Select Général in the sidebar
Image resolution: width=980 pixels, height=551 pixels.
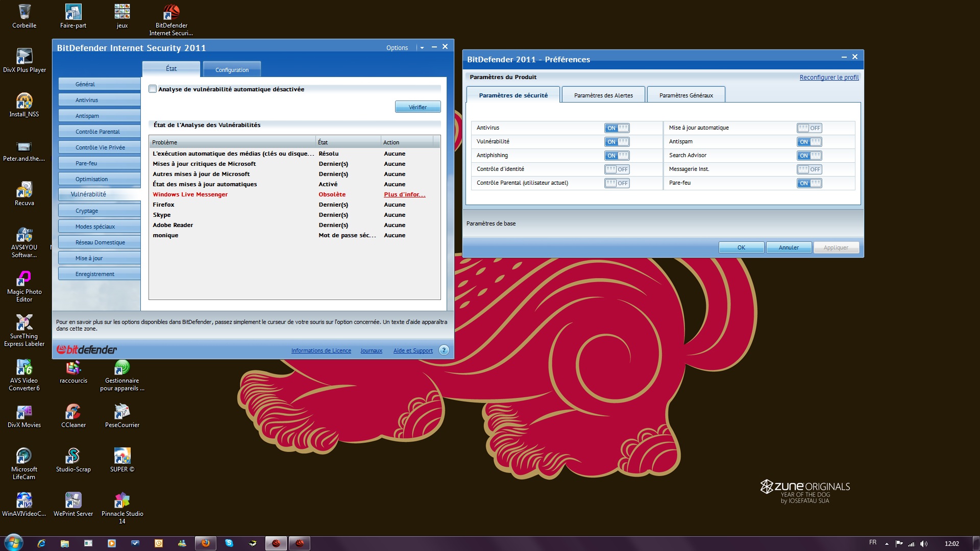coord(99,84)
